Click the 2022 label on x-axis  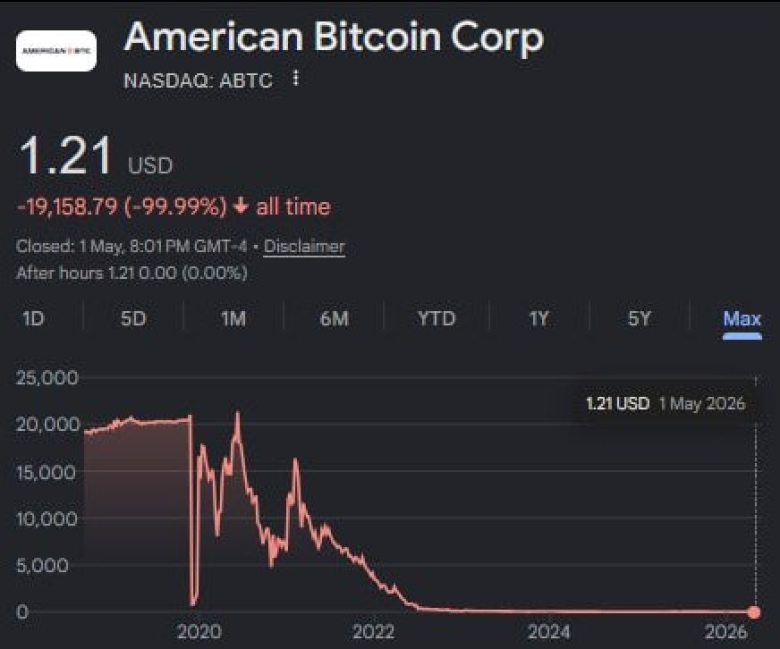[373, 632]
